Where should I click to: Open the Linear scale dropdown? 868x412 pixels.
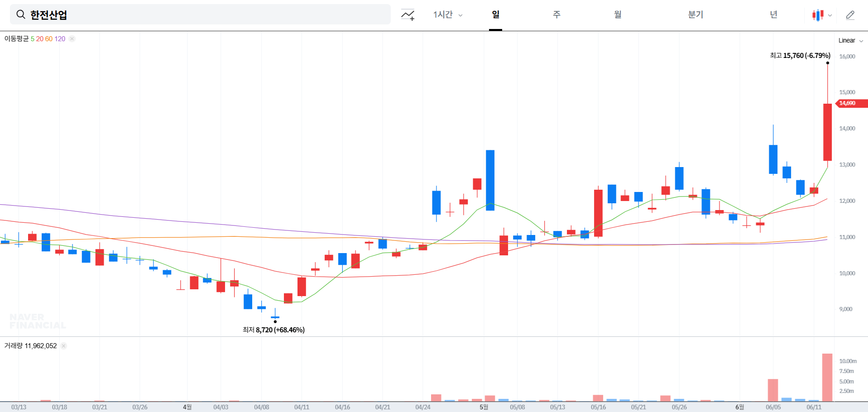(x=850, y=40)
